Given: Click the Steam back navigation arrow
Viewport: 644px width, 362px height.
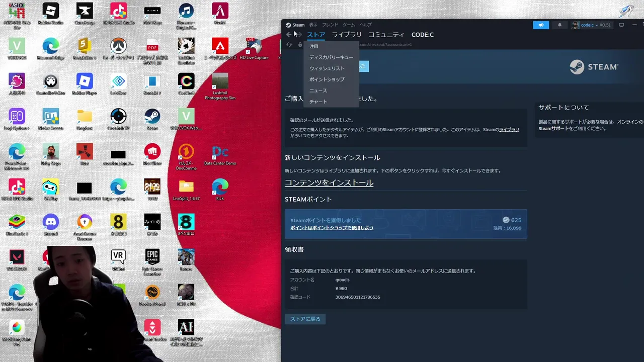Looking at the screenshot, I should point(288,35).
